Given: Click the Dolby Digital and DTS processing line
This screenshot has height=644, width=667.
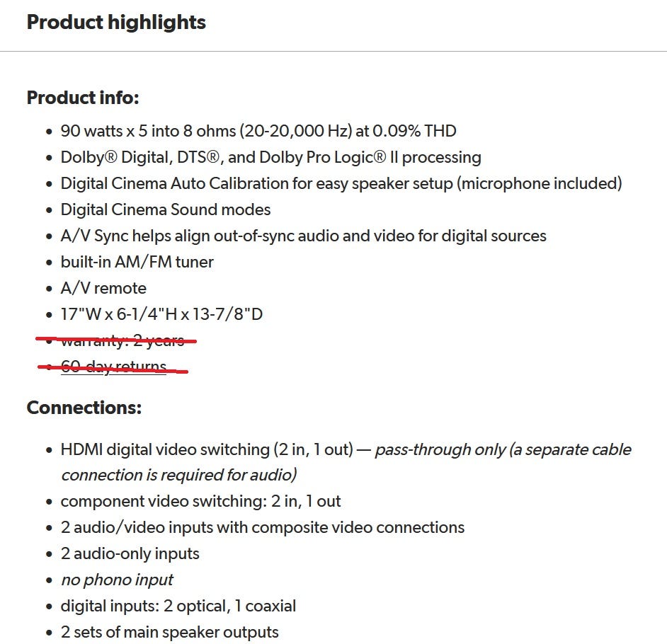Looking at the screenshot, I should point(270,157).
